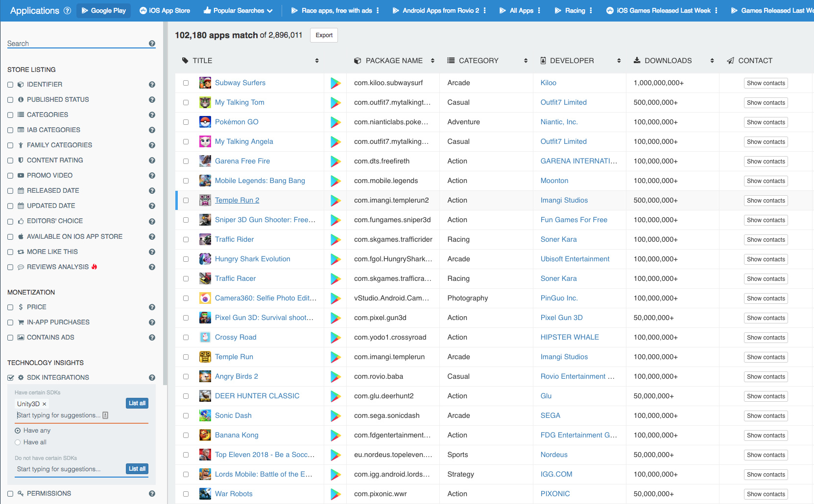Open help icon for IDENTIFIER filter
The height and width of the screenshot is (504, 814).
coord(152,85)
